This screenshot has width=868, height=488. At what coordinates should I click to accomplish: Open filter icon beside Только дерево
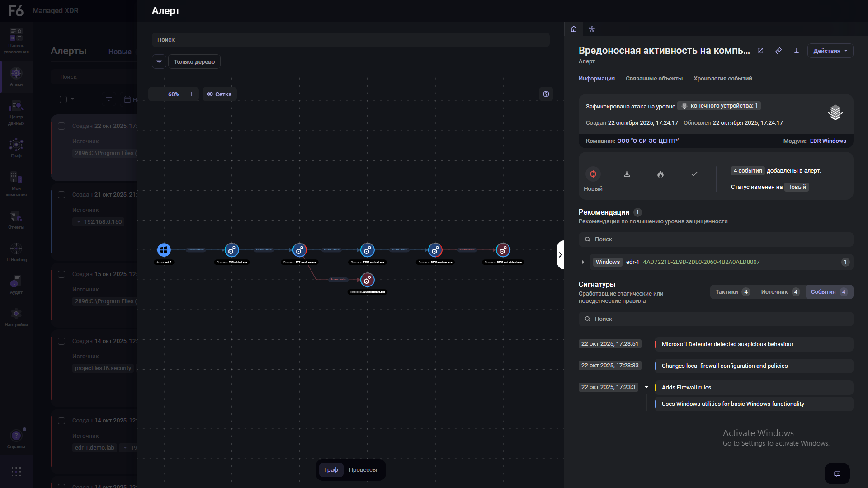click(x=159, y=61)
